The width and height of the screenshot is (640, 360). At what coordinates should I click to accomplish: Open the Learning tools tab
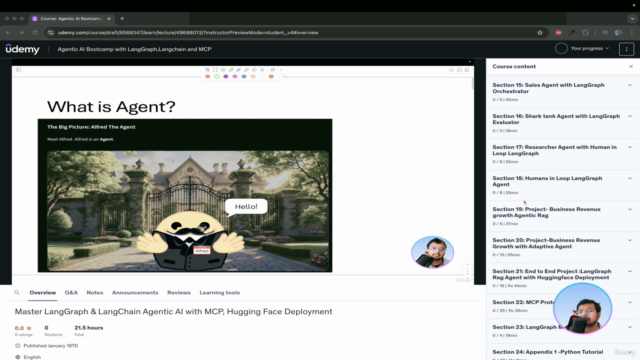[x=220, y=293]
